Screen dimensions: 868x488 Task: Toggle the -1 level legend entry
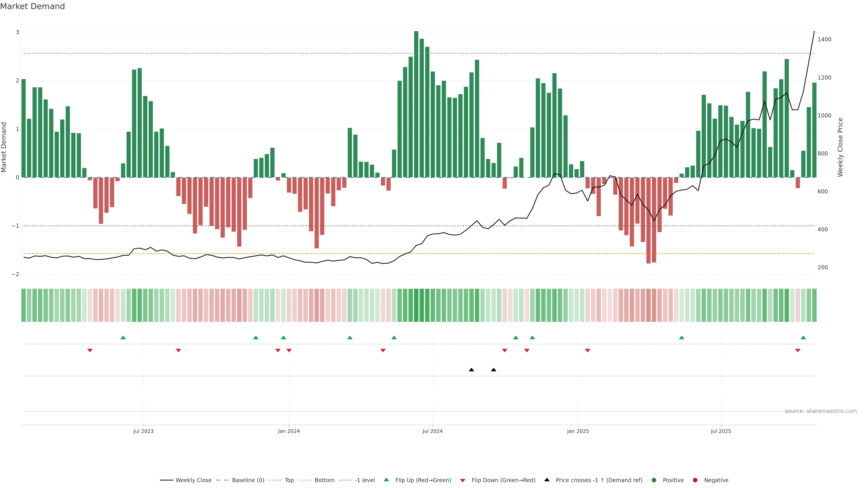[365, 480]
